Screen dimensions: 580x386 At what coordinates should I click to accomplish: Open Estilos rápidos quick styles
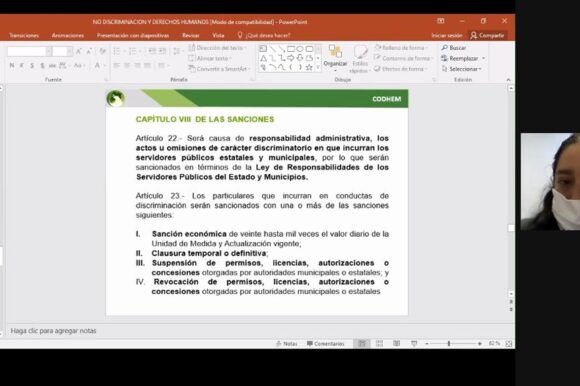point(360,58)
